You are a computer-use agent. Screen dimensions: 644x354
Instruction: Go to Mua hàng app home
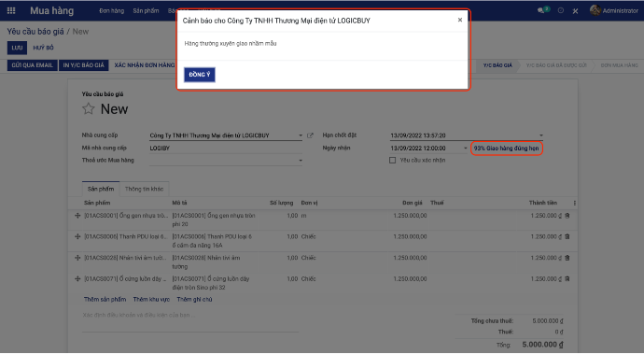click(51, 10)
